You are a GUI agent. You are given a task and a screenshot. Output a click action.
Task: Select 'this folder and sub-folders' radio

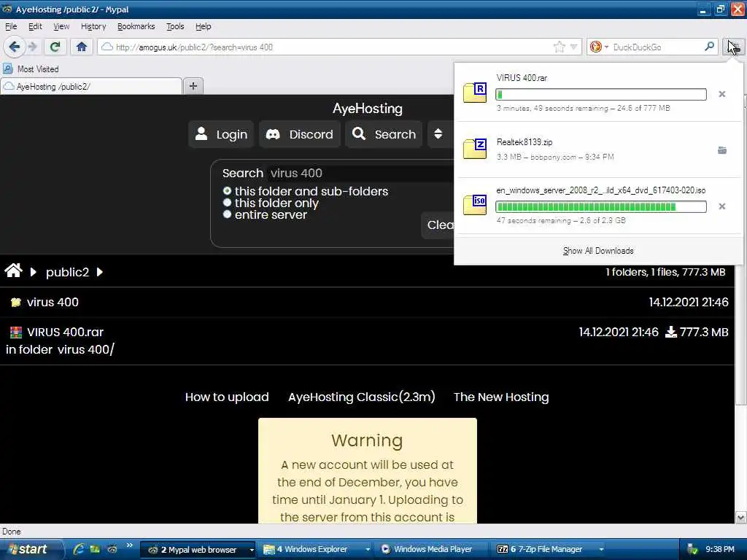(228, 191)
